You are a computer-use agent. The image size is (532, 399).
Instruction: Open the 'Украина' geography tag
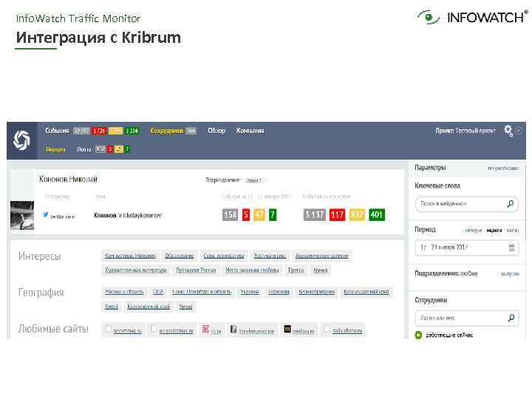(250, 292)
